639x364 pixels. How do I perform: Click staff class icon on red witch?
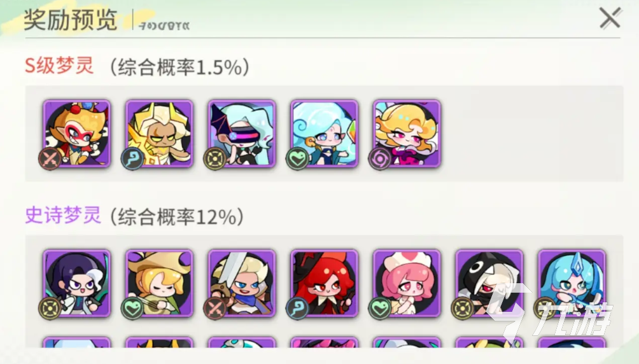tap(297, 309)
